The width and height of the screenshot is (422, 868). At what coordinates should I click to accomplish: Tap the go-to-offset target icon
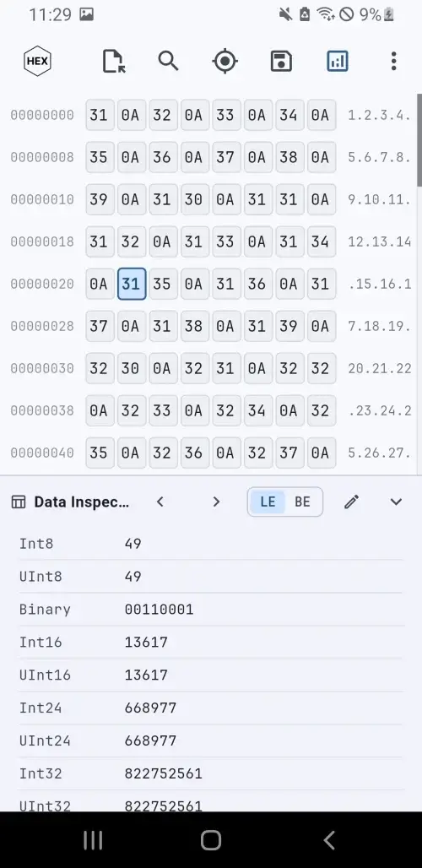225,61
